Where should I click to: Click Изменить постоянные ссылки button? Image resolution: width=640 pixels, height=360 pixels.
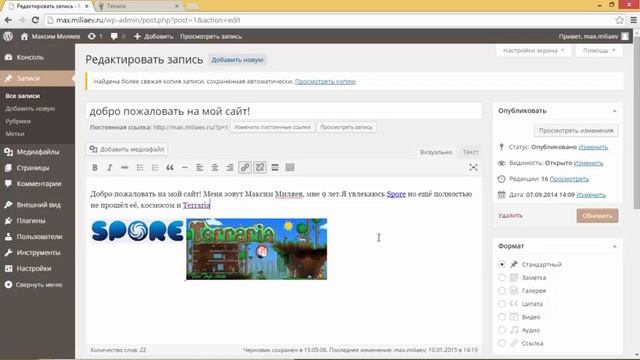[272, 127]
